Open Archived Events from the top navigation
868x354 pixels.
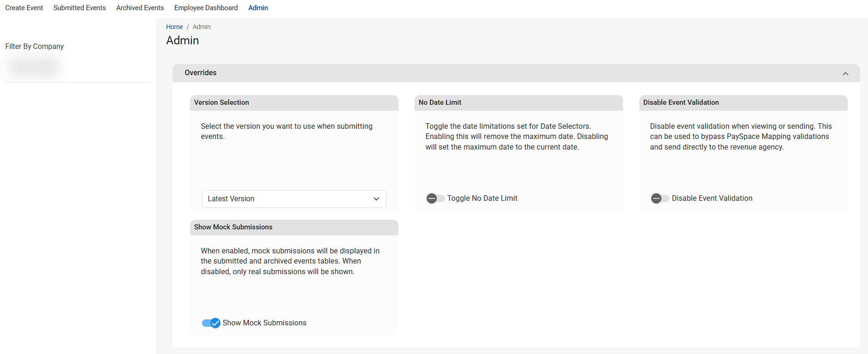[140, 8]
